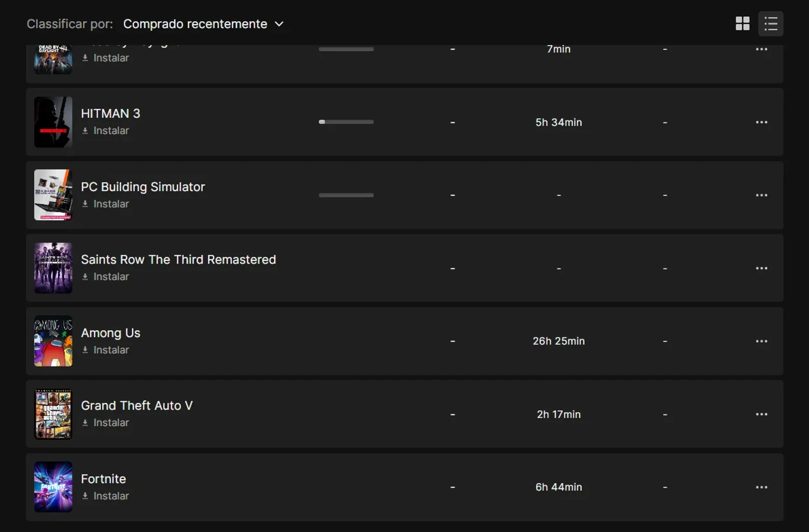The width and height of the screenshot is (809, 532).
Task: Switch to list view layout
Action: click(771, 23)
